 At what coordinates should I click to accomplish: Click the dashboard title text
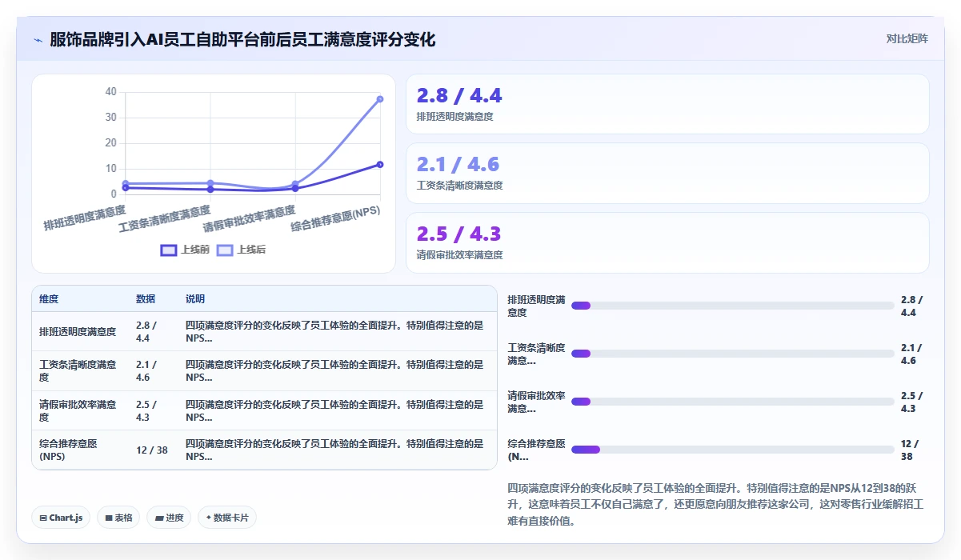tap(242, 39)
